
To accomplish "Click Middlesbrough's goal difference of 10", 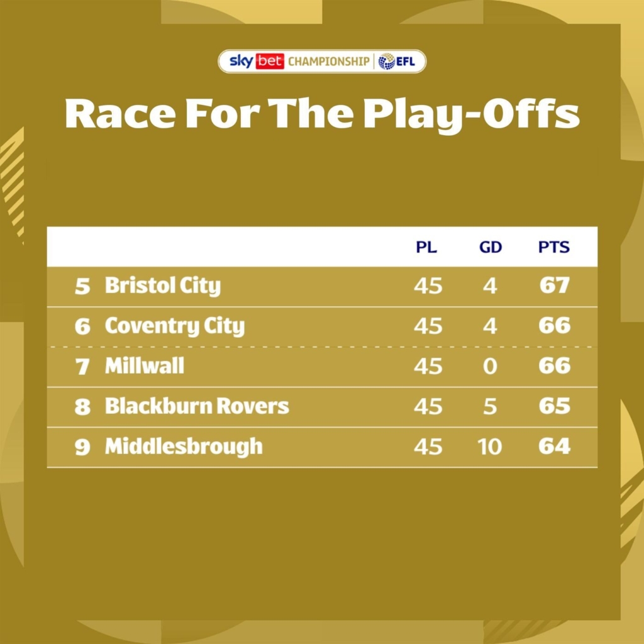I will (x=489, y=447).
